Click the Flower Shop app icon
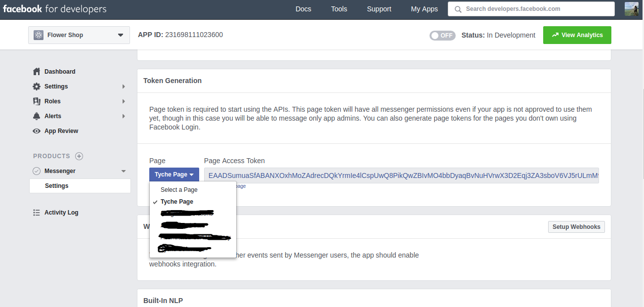The width and height of the screenshot is (644, 307). tap(39, 35)
